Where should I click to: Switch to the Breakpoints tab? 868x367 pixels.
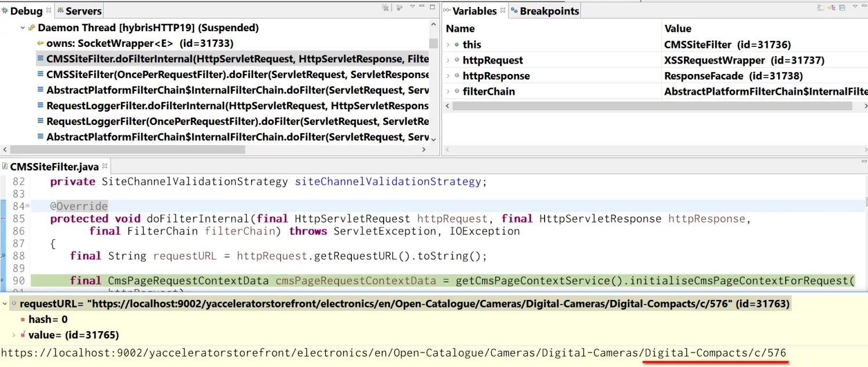pyautogui.click(x=544, y=11)
